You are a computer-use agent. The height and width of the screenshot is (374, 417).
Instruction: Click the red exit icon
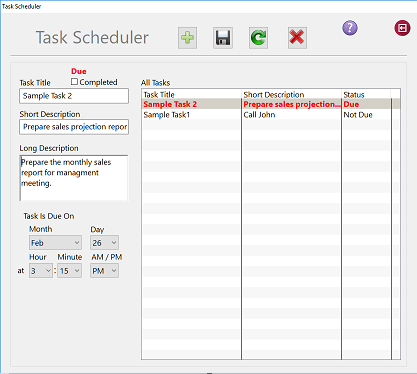pyautogui.click(x=402, y=28)
